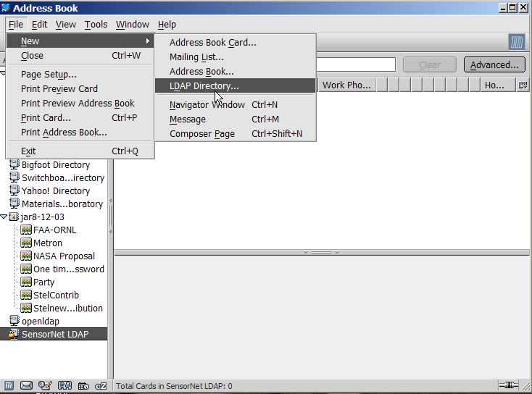The image size is (532, 394).
Task: Select Close in the File menu
Action: (80, 55)
